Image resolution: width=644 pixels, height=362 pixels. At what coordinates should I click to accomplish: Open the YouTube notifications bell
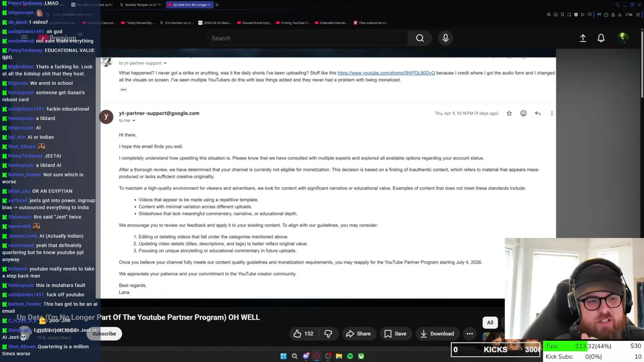pyautogui.click(x=601, y=38)
